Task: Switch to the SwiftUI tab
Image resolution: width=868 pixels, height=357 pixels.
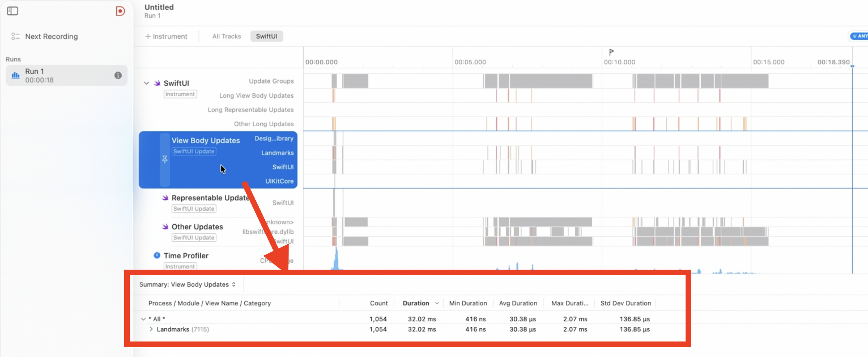Action: point(267,36)
